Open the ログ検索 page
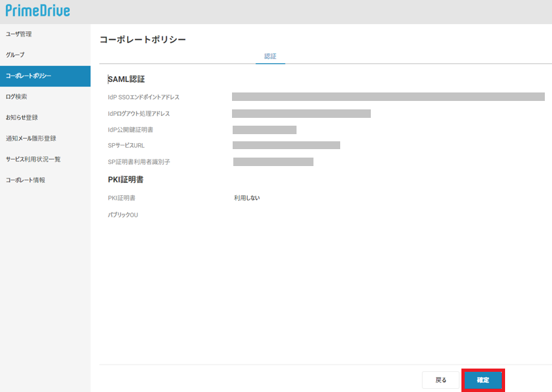Screen dimensions: 552x392 tap(16, 96)
